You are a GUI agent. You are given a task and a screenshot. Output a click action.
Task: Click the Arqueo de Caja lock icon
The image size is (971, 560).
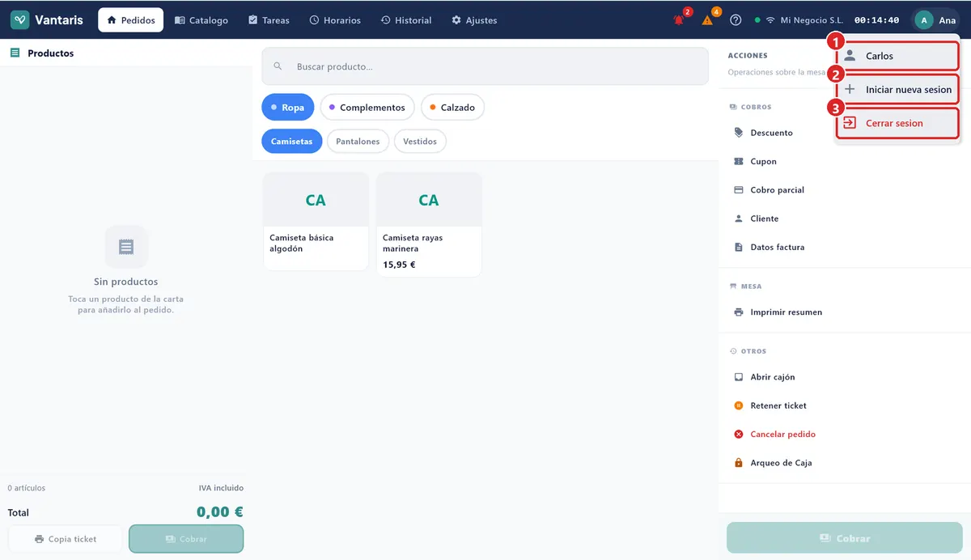click(x=738, y=463)
